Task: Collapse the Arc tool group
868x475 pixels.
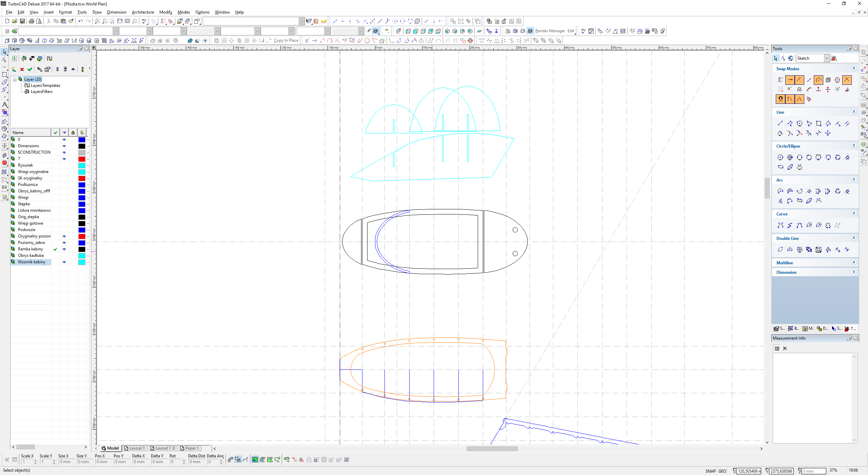Action: pyautogui.click(x=854, y=180)
